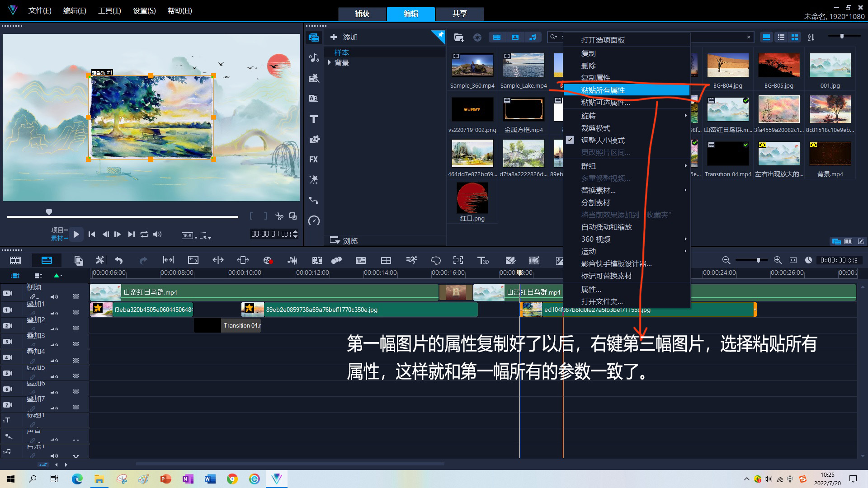Switch to the 捕获 tab
Screen dimensions: 868x488
click(362, 14)
